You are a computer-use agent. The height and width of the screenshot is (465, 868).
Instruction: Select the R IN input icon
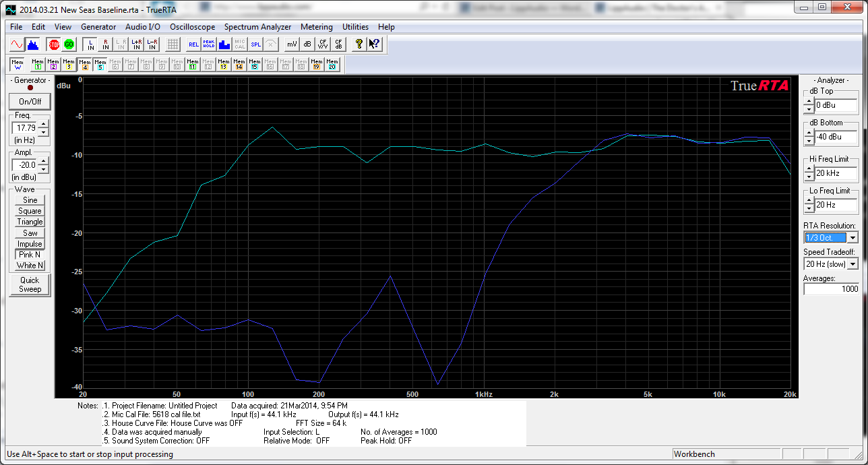pyautogui.click(x=106, y=44)
